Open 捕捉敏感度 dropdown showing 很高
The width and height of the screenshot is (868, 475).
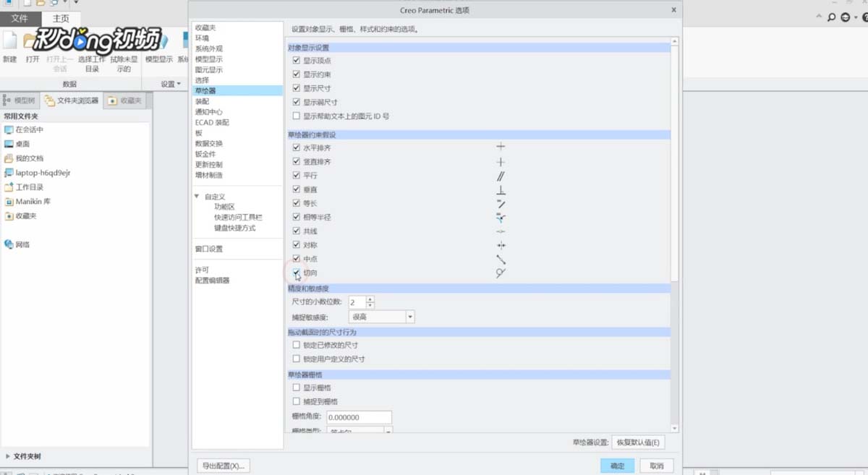(381, 317)
